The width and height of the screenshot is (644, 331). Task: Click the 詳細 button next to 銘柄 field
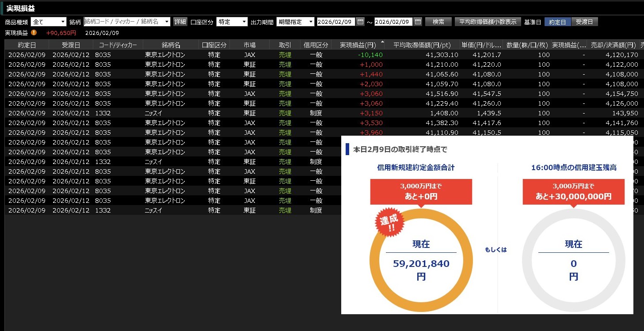(180, 22)
